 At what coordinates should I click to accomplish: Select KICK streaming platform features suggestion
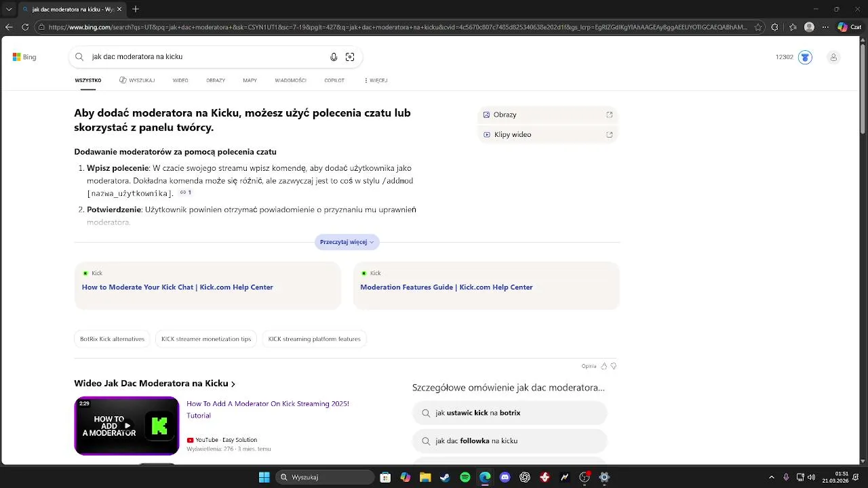(x=314, y=339)
